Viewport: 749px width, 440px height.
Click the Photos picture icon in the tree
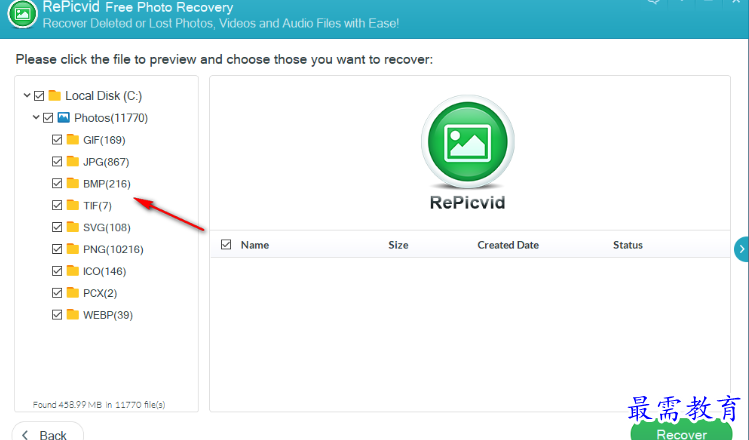point(64,118)
